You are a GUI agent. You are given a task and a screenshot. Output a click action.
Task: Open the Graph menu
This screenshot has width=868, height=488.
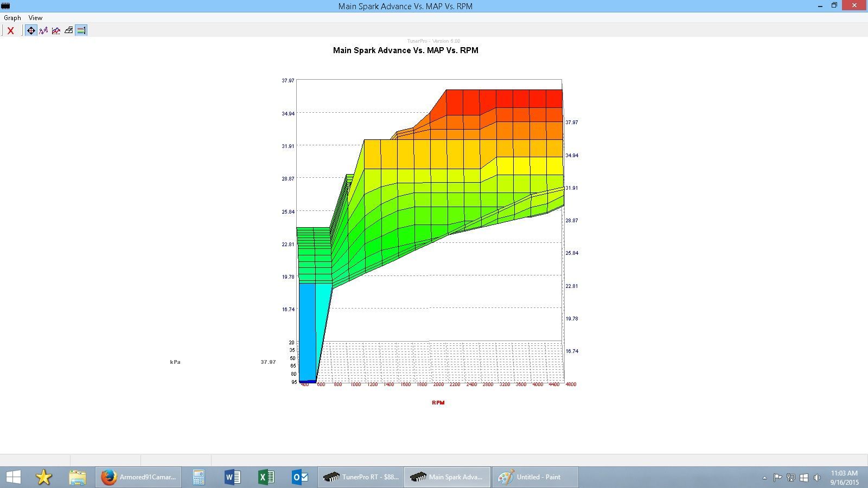12,18
